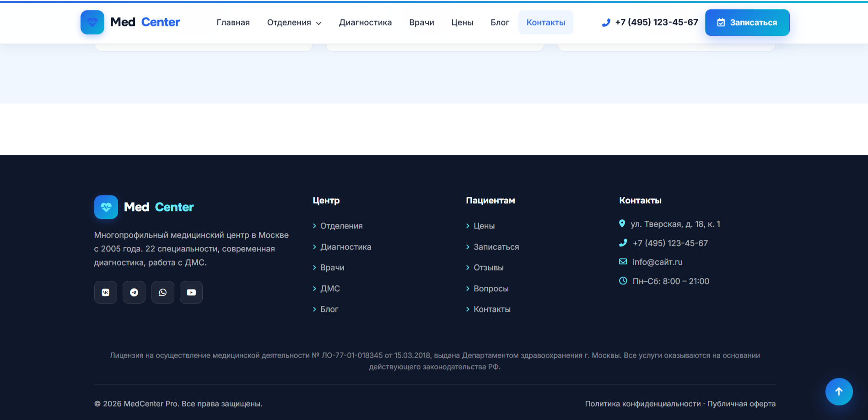Click the info@сайт.ru email link
Image resolution: width=868 pixels, height=420 pixels.
658,262
